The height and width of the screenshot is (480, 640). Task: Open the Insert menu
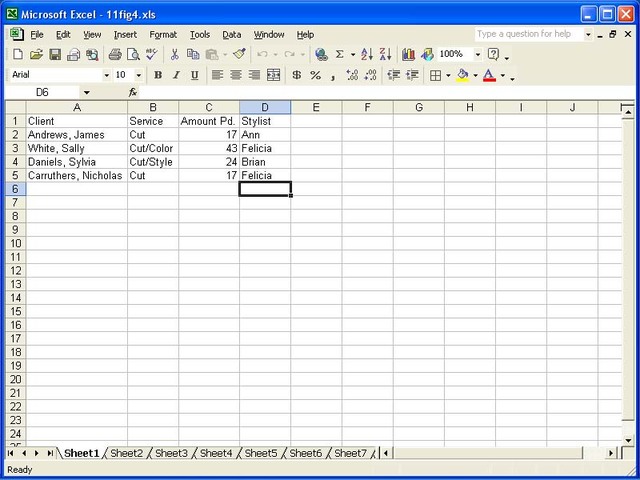click(125, 35)
